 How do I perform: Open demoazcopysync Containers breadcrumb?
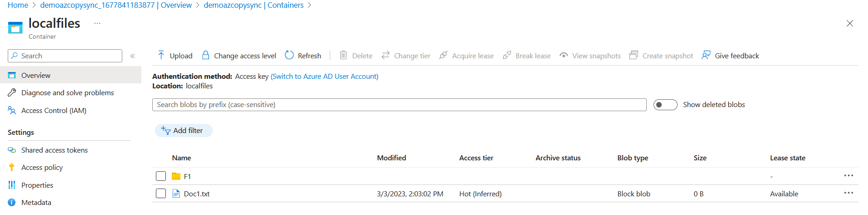coord(254,5)
